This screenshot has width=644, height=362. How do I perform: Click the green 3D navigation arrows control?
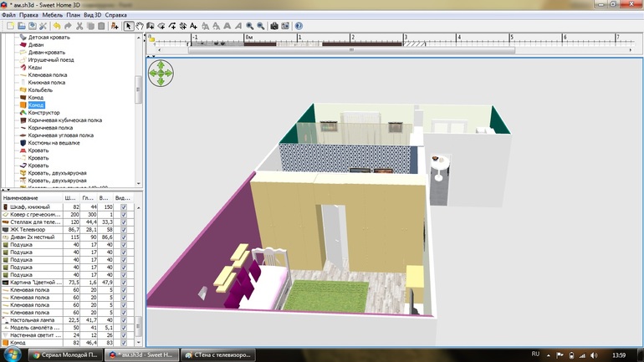point(161,73)
